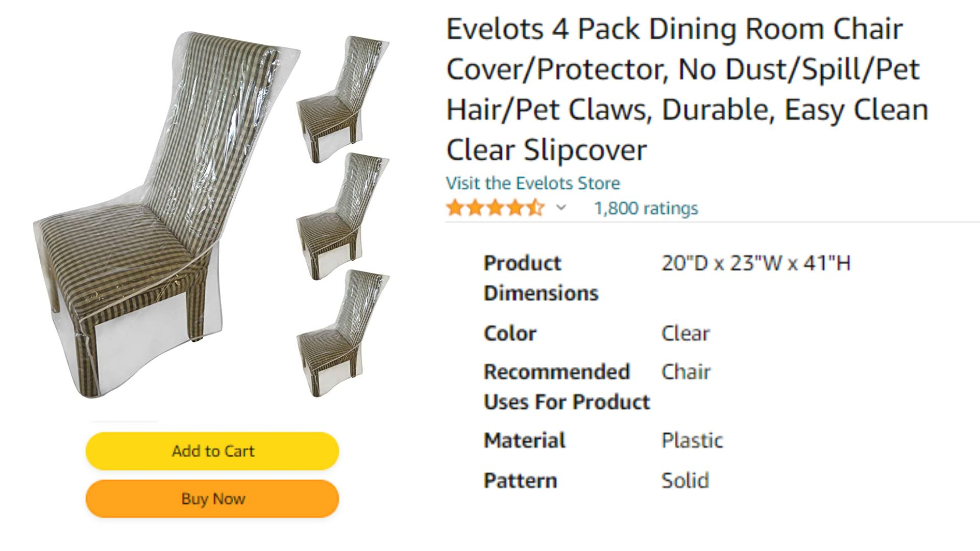Click the dimensions value 20"D x 23"W x 41"H
The height and width of the screenshot is (551, 980).
[756, 263]
